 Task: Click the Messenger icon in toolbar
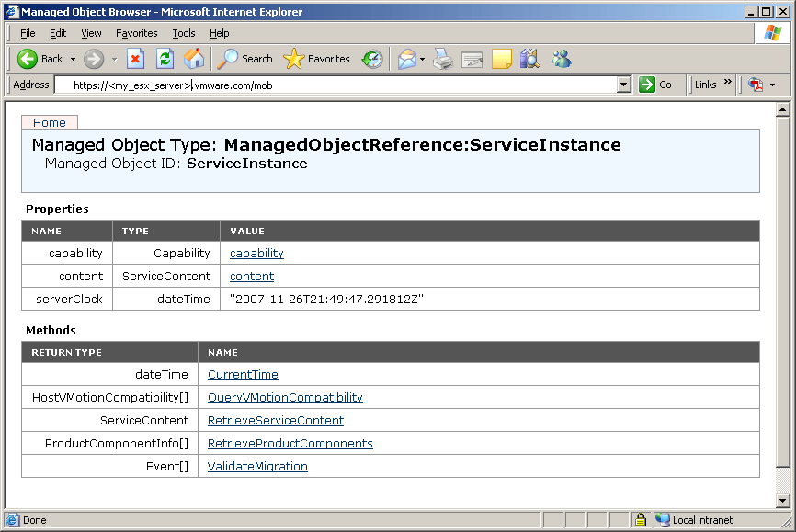(x=561, y=59)
